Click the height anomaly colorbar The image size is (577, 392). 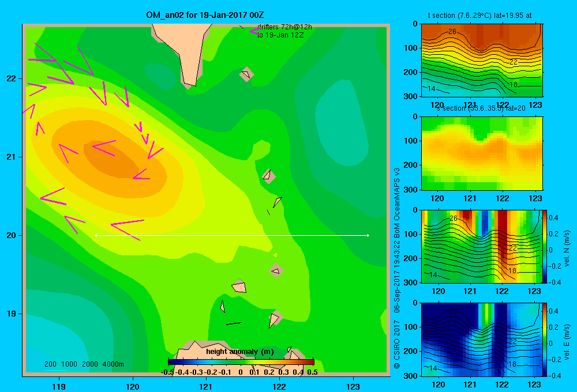(x=241, y=362)
